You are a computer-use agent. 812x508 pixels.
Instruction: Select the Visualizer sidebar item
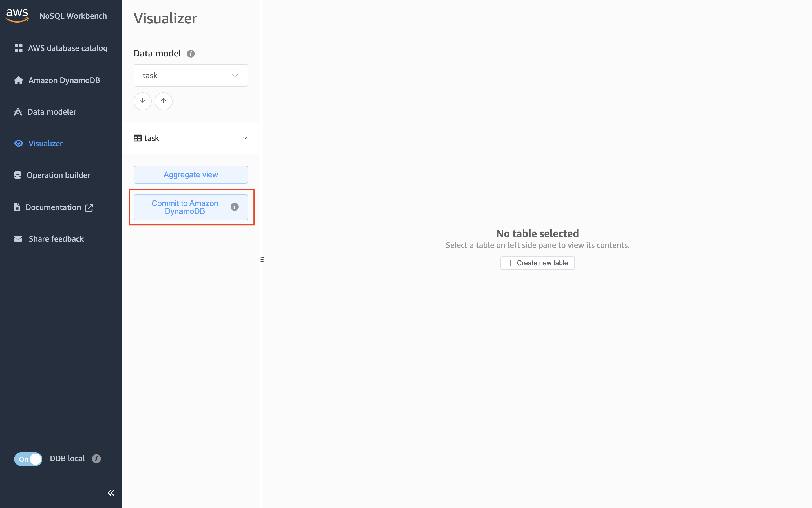click(38, 143)
